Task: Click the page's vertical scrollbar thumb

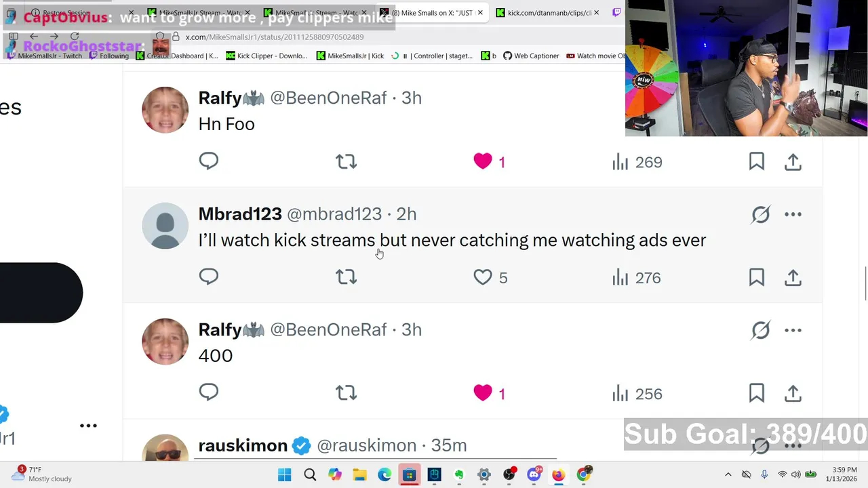Action: point(865,283)
